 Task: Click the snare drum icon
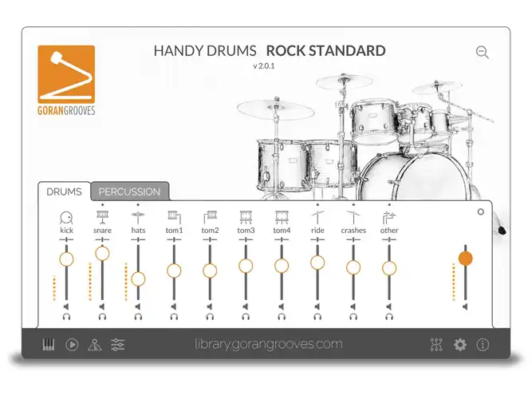tap(102, 217)
